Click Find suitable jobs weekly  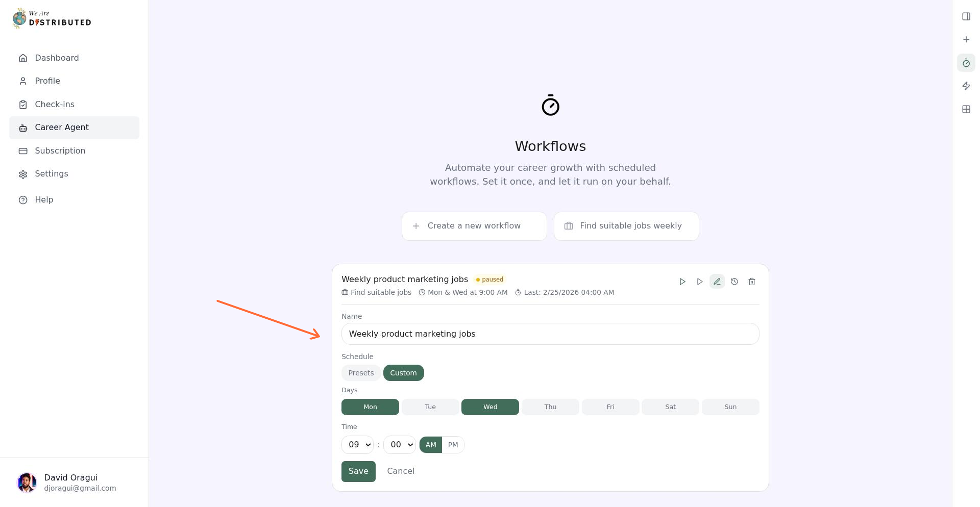[626, 225]
